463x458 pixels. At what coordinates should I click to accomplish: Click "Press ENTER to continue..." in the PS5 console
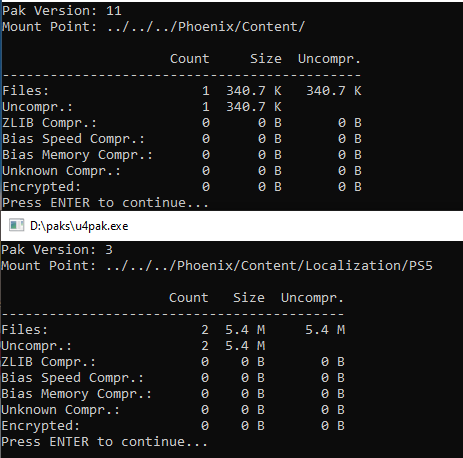(x=104, y=442)
